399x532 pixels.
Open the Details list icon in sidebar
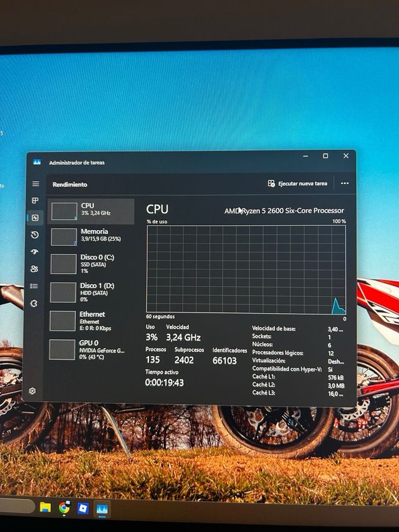pos(34,286)
